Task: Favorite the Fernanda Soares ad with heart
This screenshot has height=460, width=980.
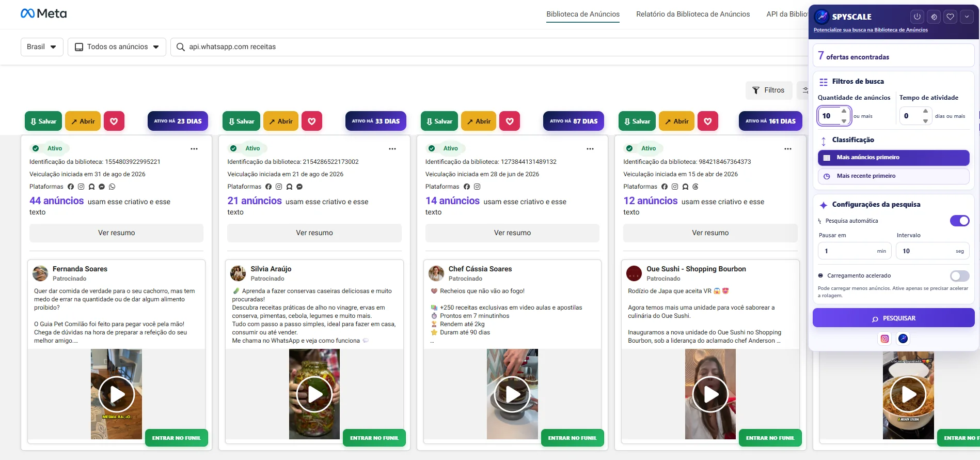Action: pyautogui.click(x=114, y=121)
